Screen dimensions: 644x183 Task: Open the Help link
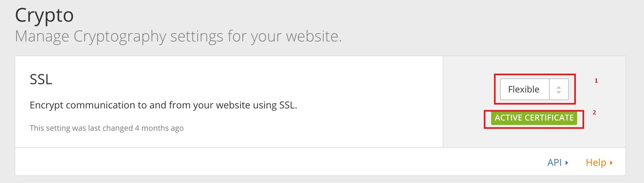596,162
